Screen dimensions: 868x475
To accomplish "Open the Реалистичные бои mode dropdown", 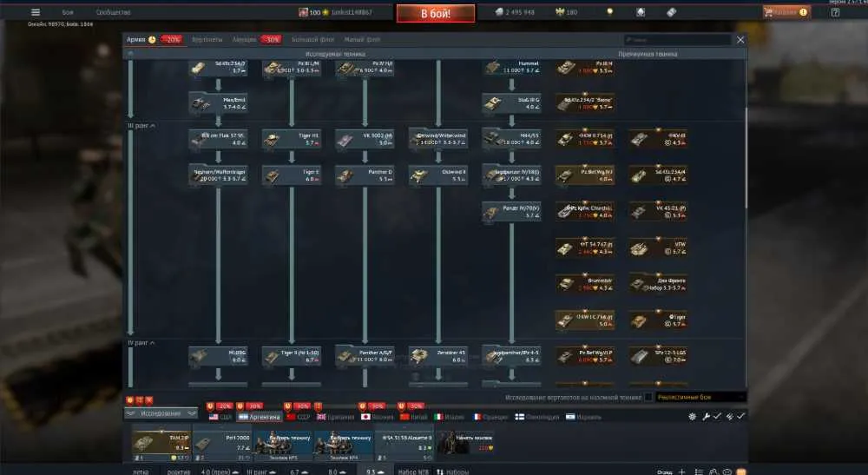I will point(700,397).
